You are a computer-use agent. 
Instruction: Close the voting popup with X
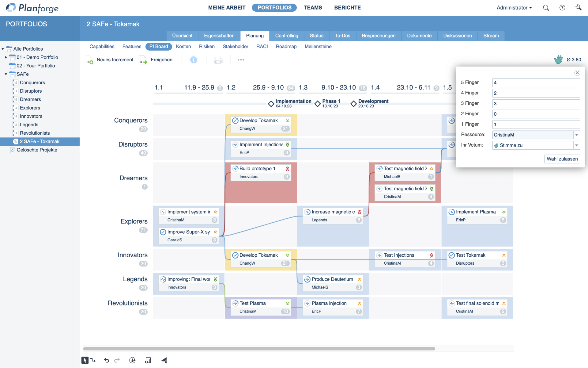point(577,73)
